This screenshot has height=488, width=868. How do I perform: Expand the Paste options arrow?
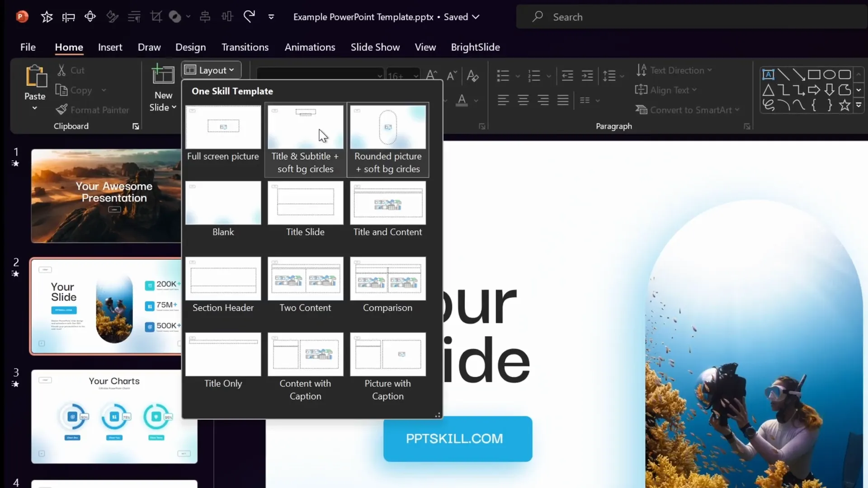click(x=35, y=108)
